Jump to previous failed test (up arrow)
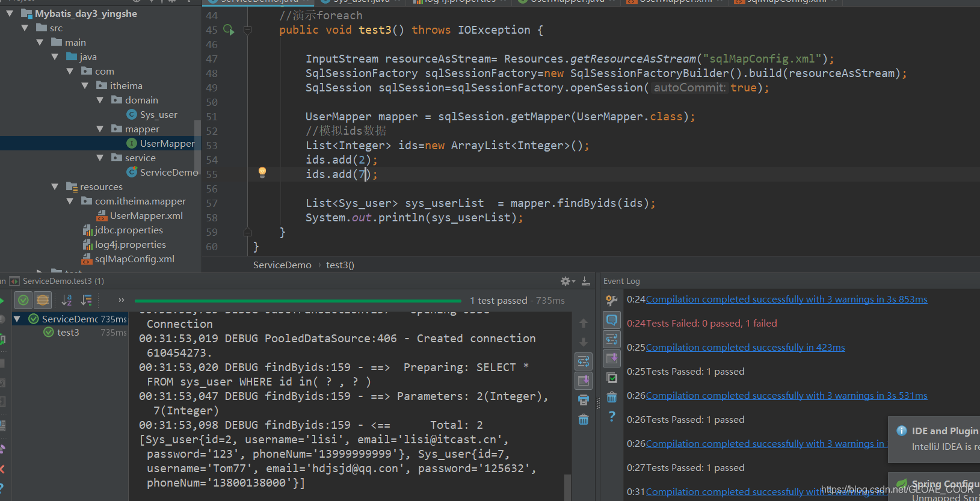This screenshot has width=980, height=501. (x=583, y=324)
